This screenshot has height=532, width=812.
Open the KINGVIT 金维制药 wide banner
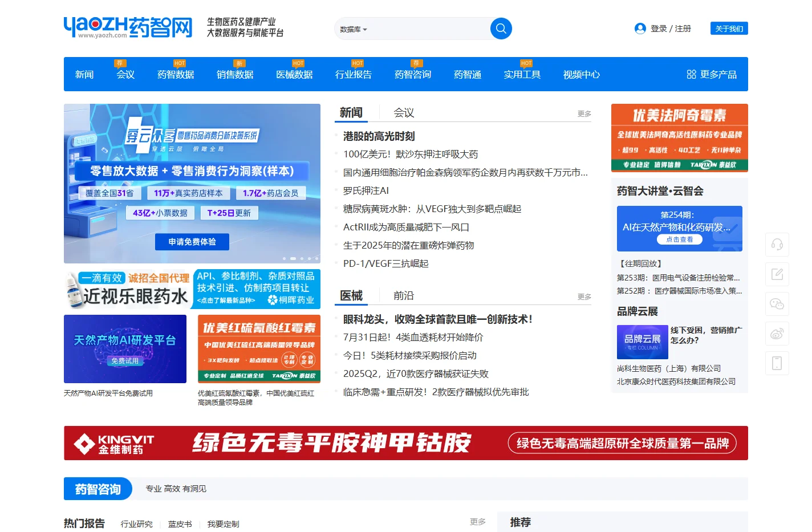point(406,443)
